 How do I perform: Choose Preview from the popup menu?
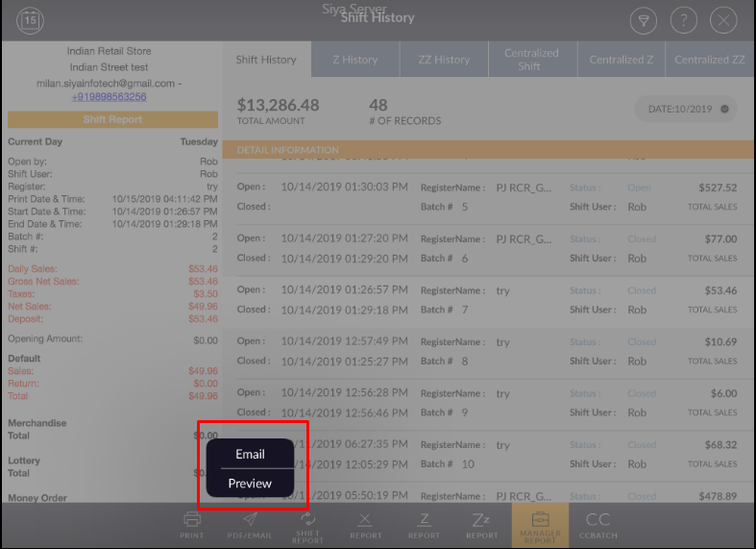[x=250, y=483]
